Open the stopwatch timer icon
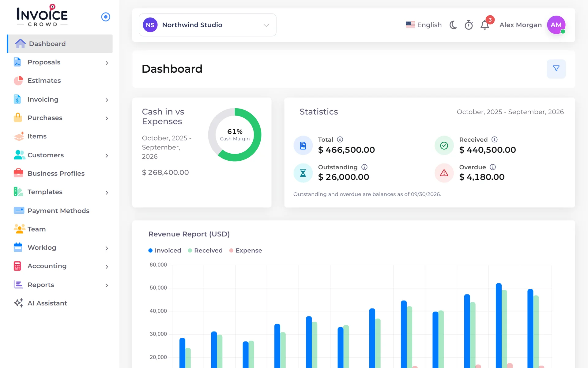This screenshot has width=588, height=368. (x=469, y=25)
